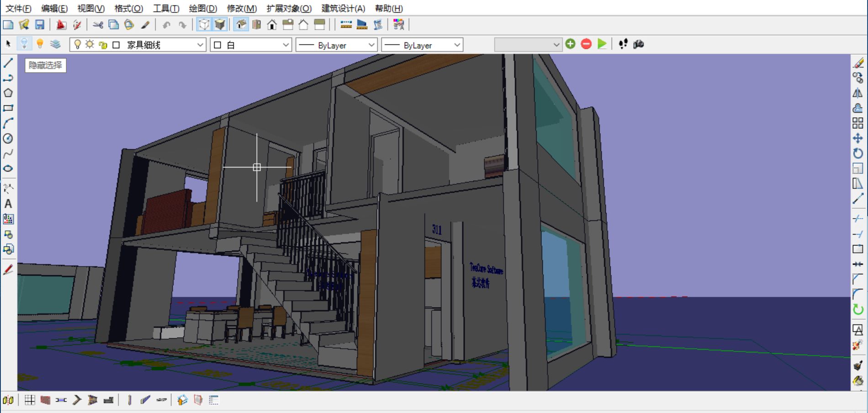Toggle layer freeze sun icon
Screen dimensions: 868x413
click(x=90, y=44)
